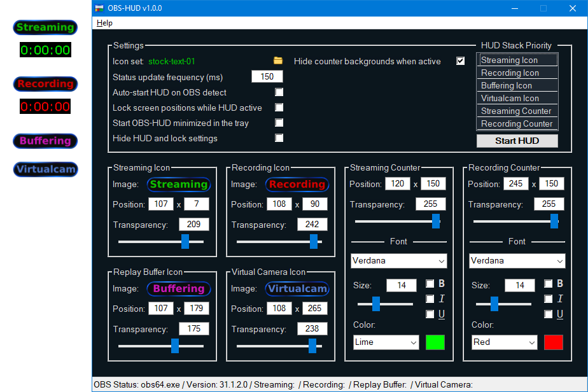Click the Buffering HUD icon on the desktop
The height and width of the screenshot is (392, 588).
point(45,141)
